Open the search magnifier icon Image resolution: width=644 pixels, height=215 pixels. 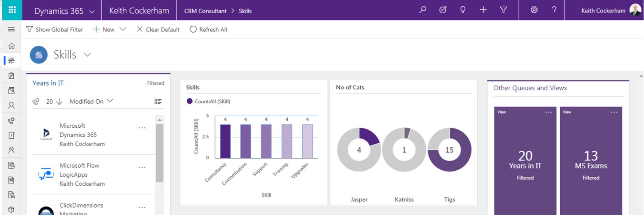(423, 10)
